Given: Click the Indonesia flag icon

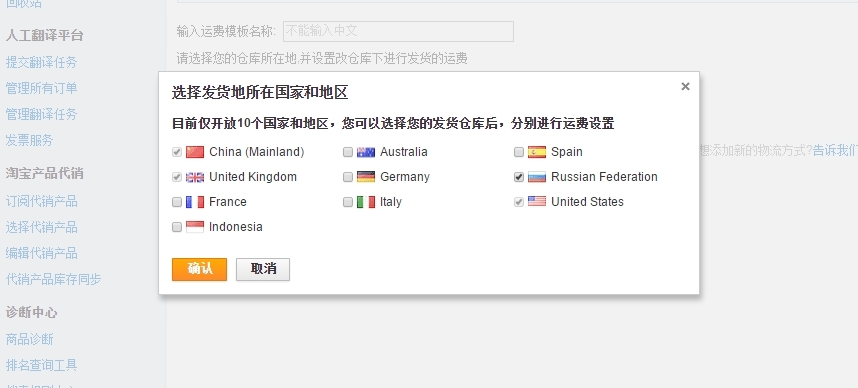Looking at the screenshot, I should coord(195,227).
